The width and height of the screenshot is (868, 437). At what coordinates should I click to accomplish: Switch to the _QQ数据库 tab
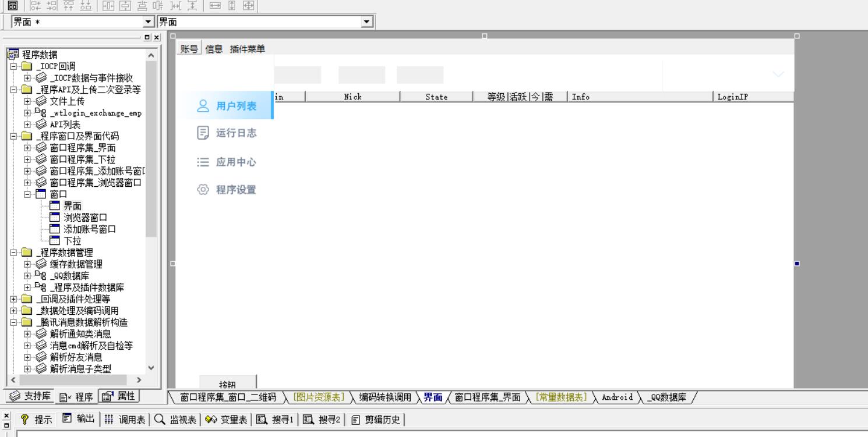pyautogui.click(x=666, y=397)
